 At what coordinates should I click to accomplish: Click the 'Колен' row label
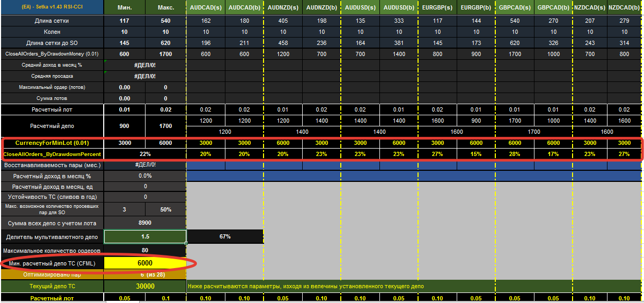click(52, 32)
